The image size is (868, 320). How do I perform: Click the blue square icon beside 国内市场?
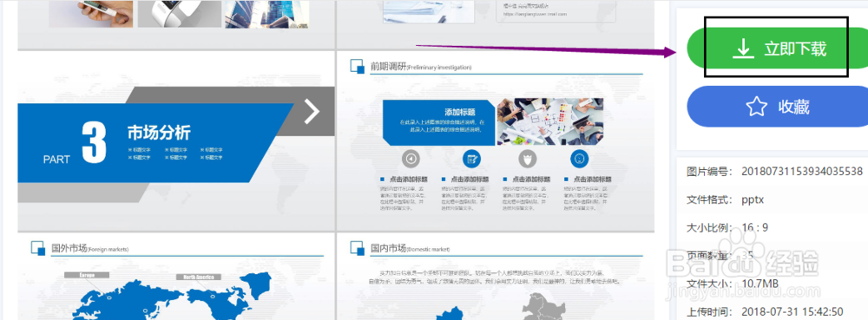tap(358, 248)
